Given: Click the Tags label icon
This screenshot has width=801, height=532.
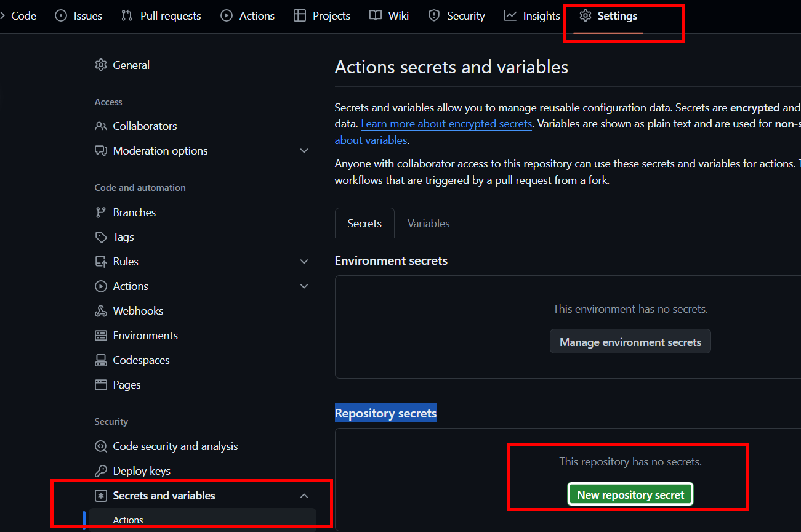Looking at the screenshot, I should (101, 237).
